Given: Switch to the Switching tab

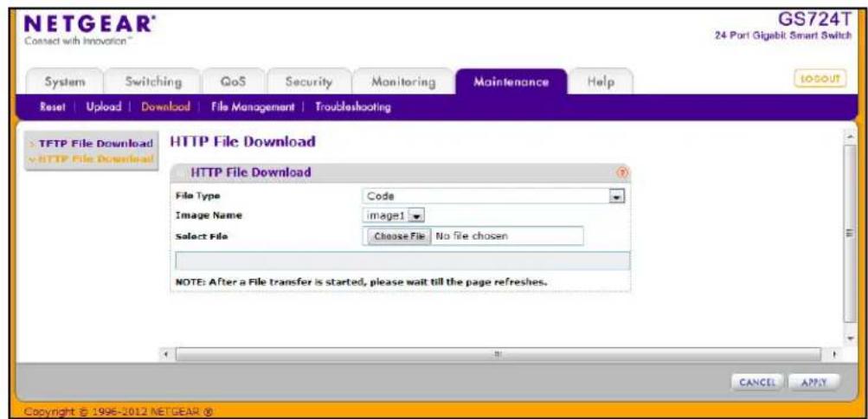Looking at the screenshot, I should (x=152, y=82).
